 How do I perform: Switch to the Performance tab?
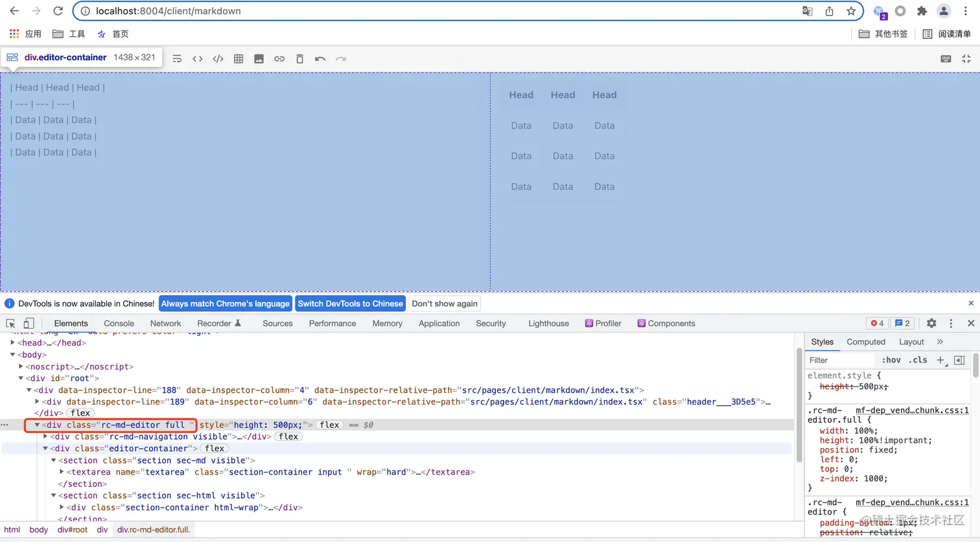tap(332, 324)
